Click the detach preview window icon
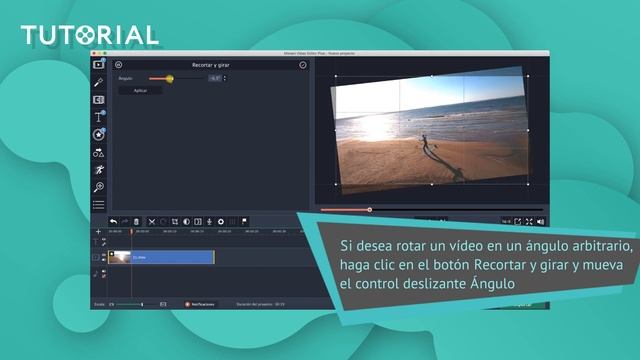 point(518,221)
